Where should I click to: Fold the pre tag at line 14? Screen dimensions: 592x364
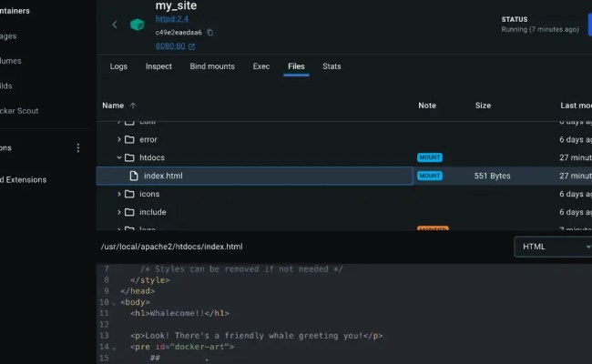114,348
